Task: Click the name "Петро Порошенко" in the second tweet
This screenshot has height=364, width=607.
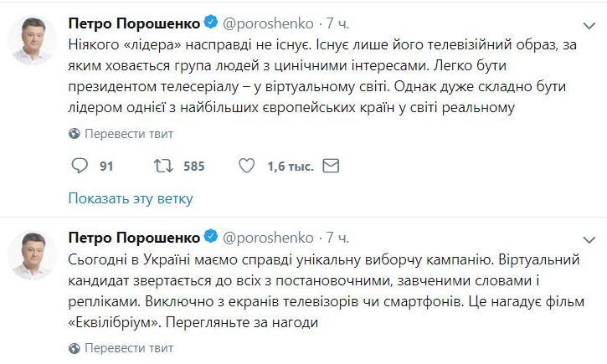Action: tap(134, 238)
